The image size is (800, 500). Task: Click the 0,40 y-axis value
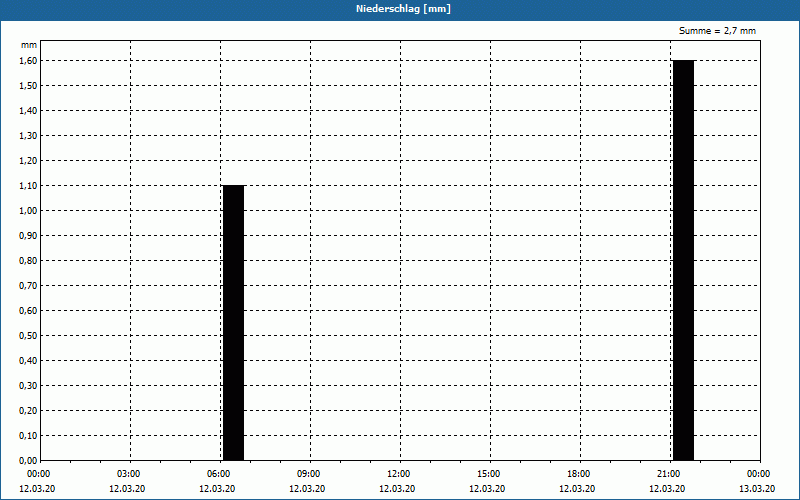(x=28, y=360)
